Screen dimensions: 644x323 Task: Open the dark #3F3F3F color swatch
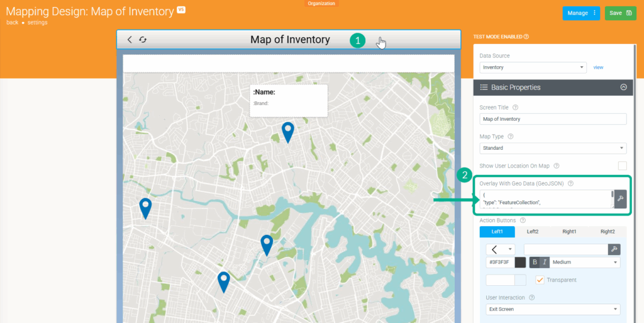pos(520,262)
